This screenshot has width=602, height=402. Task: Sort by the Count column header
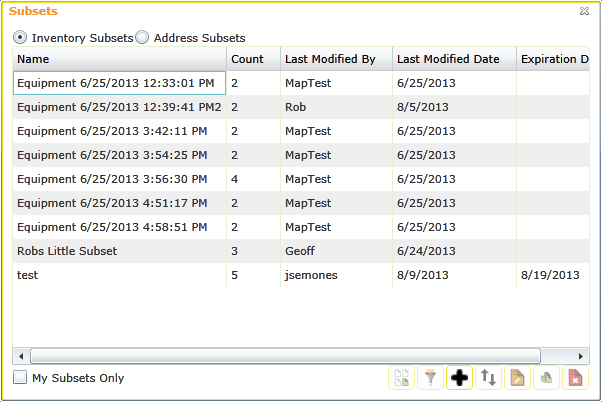click(x=253, y=59)
